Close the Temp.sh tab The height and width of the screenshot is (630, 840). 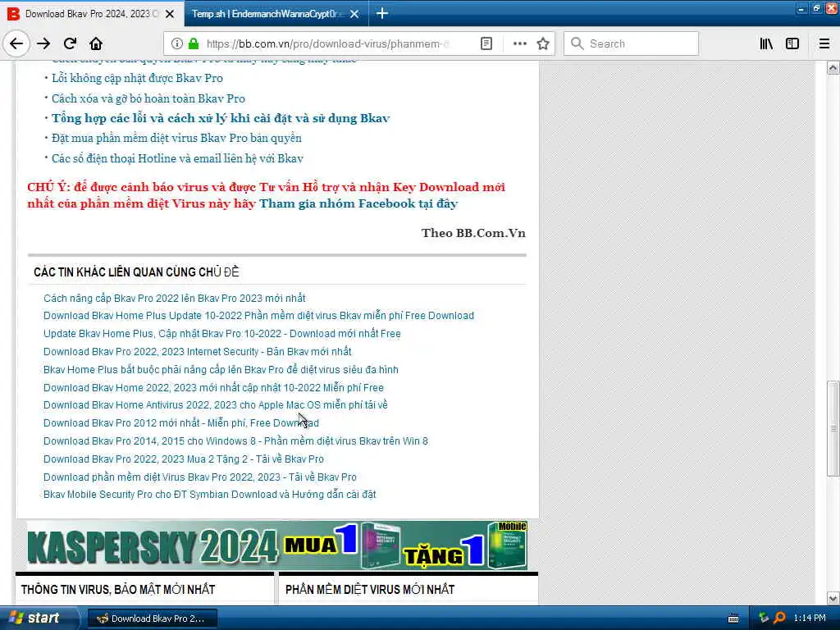tap(354, 14)
